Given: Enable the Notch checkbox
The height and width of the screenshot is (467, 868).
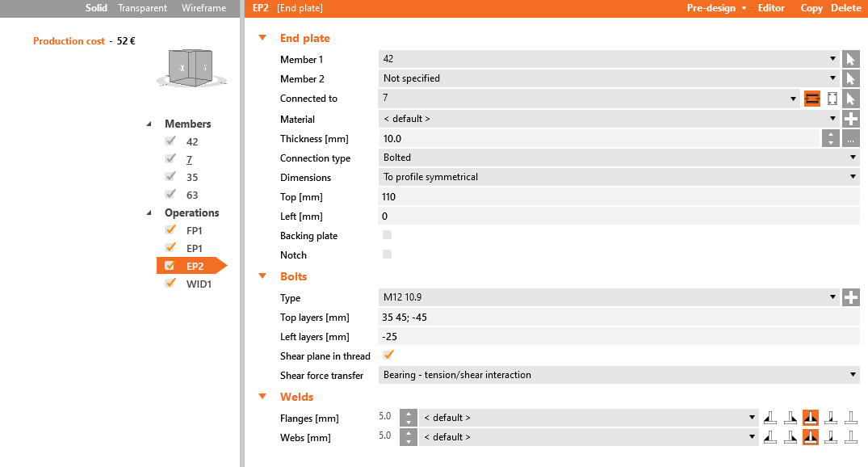Looking at the screenshot, I should 387,255.
